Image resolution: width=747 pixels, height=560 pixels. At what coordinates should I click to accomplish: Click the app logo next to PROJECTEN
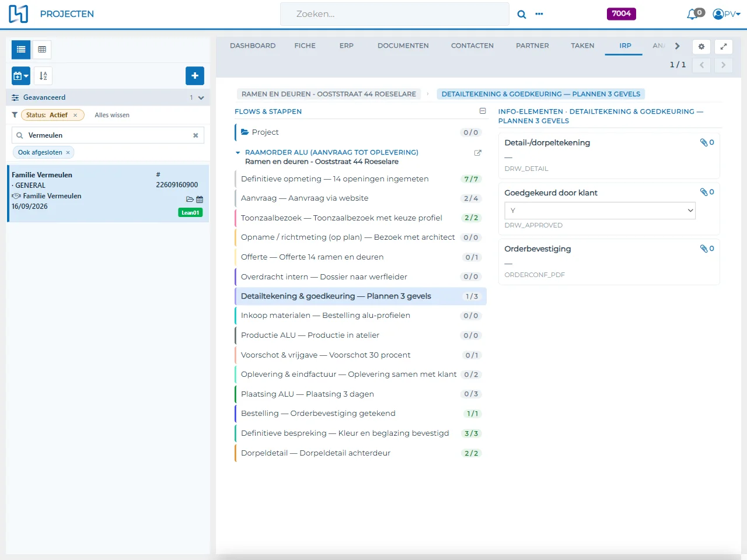18,14
